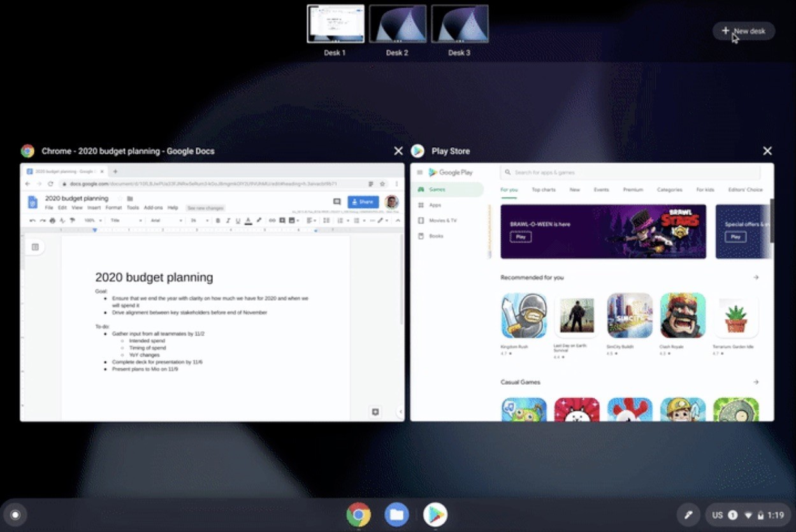Launch the Files app from the shelf

pos(396,514)
